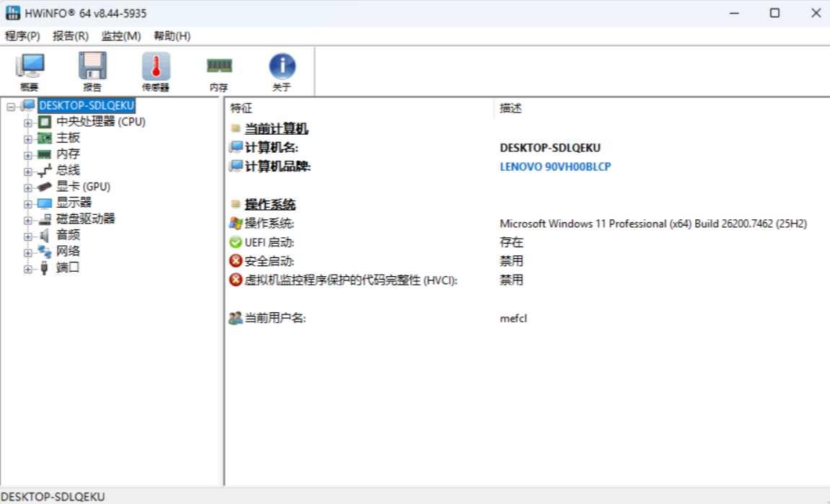The width and height of the screenshot is (830, 504).
Task: Expand the 磁盘驱动器 tree node
Action: 27,220
